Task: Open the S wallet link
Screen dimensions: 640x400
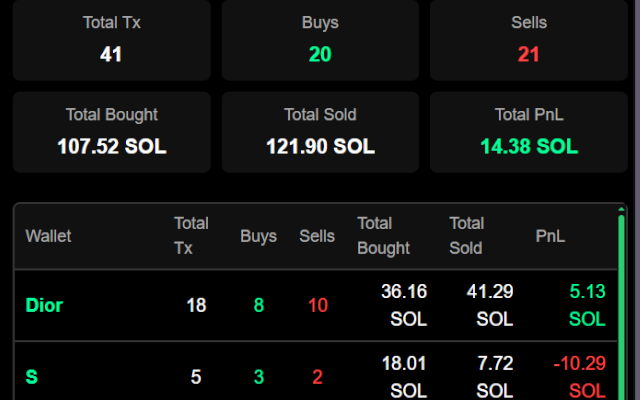Action: pos(31,377)
